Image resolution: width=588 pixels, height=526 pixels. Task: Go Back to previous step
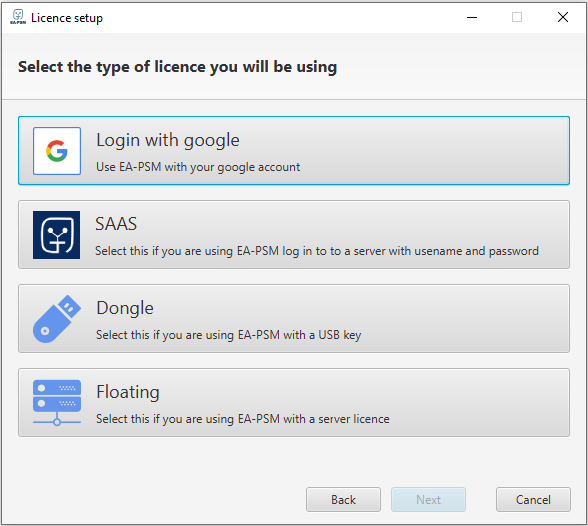pos(343,499)
